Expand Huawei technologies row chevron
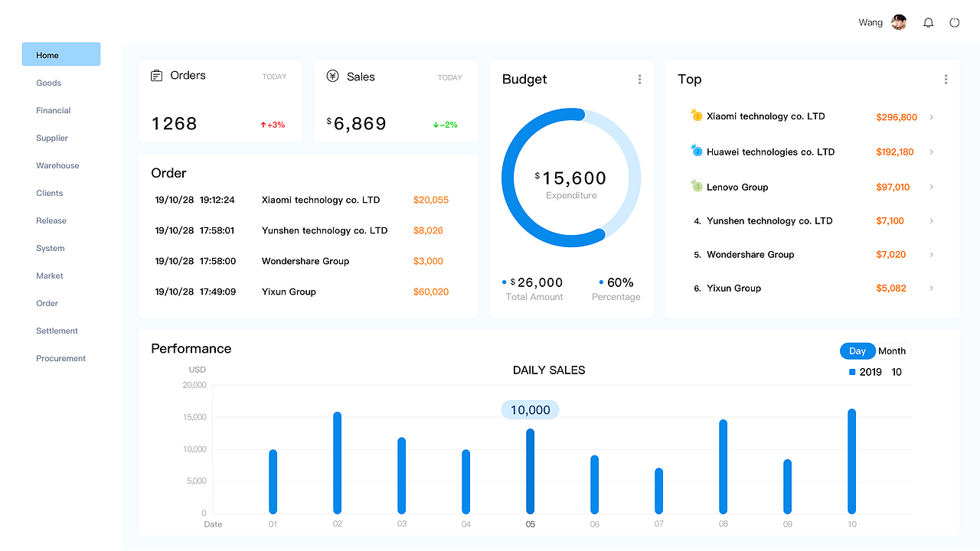Image resolution: width=980 pixels, height=551 pixels. (932, 152)
